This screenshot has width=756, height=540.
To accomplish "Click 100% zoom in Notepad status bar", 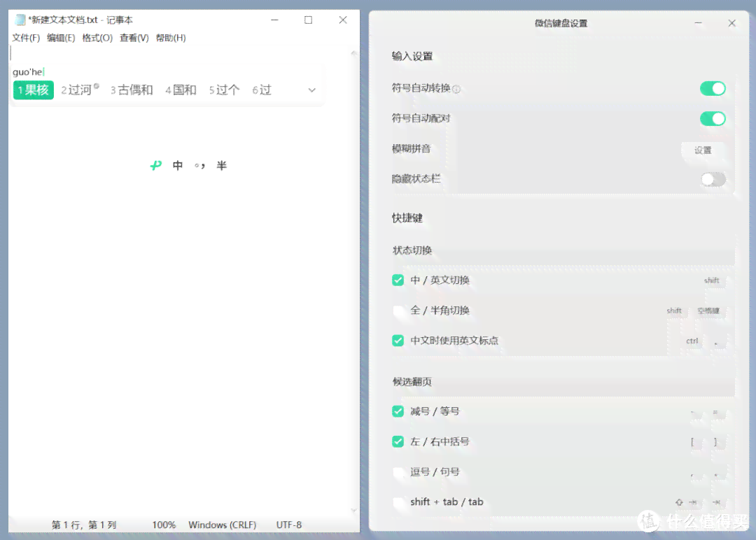I will (164, 525).
